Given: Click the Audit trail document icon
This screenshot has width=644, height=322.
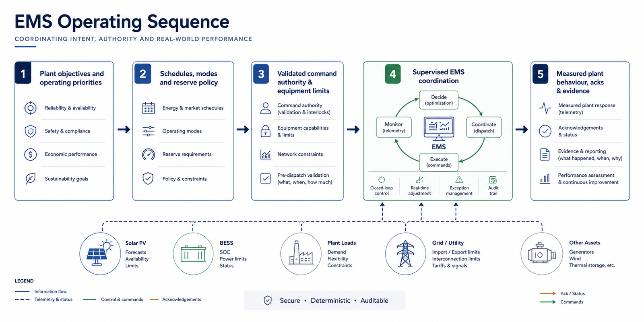Looking at the screenshot, I should [493, 180].
